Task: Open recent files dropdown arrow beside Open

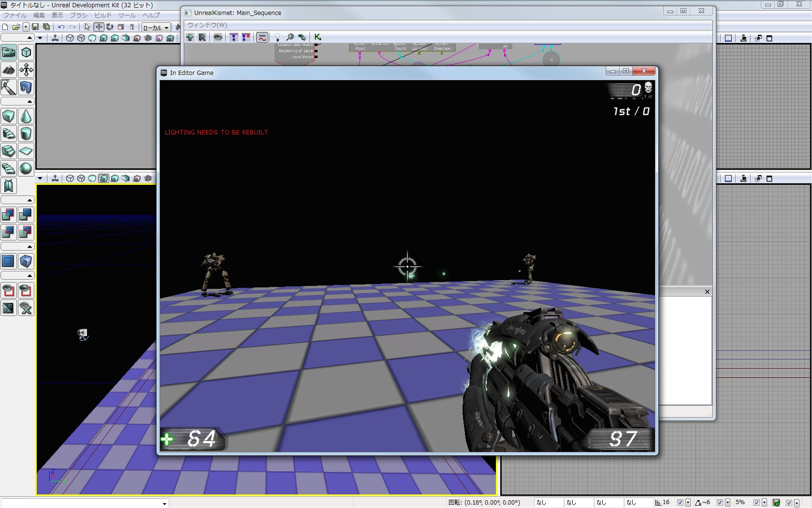Action: click(x=26, y=27)
